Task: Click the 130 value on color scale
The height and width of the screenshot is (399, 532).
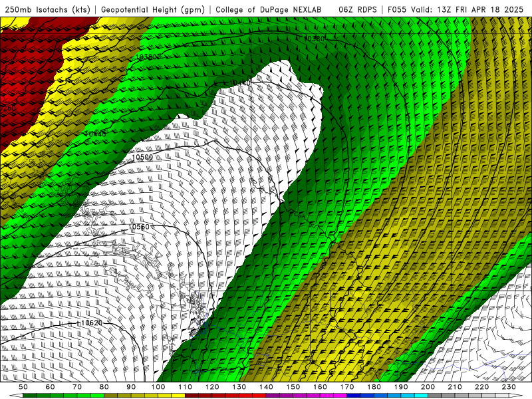Action: pyautogui.click(x=239, y=387)
